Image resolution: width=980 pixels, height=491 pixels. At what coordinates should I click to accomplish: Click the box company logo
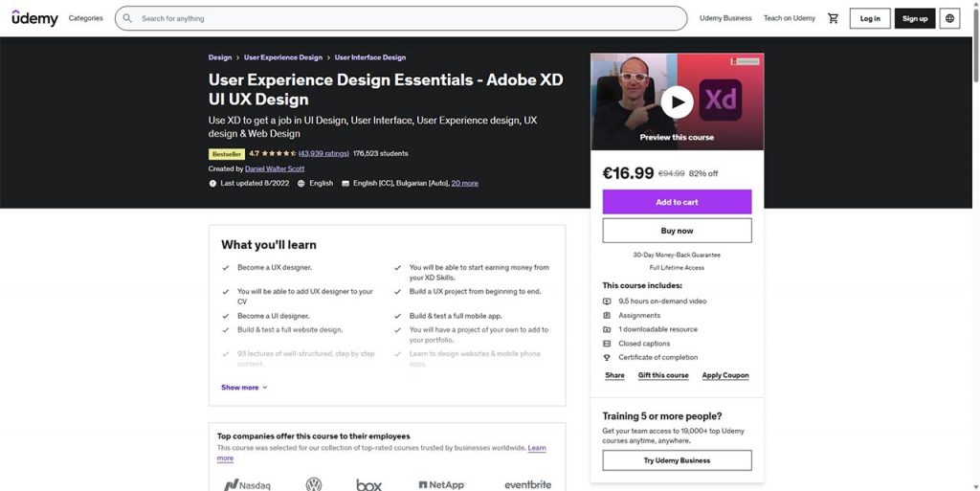click(x=368, y=484)
